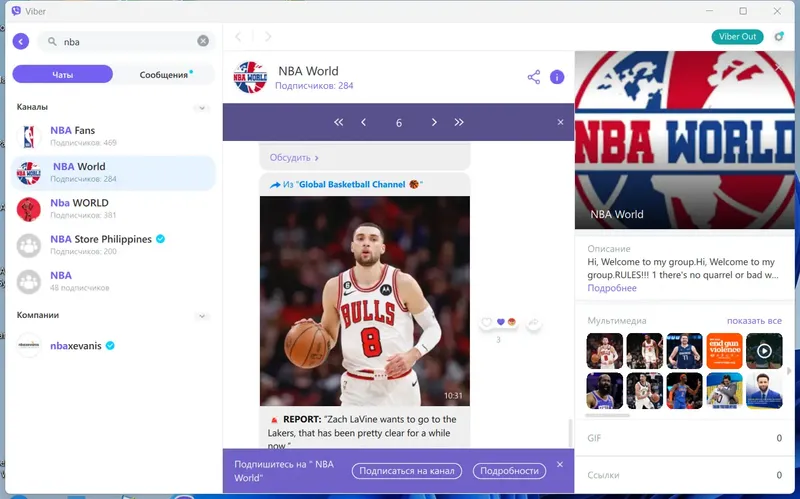Open the Zach LaVine Bulls photo

365,301
